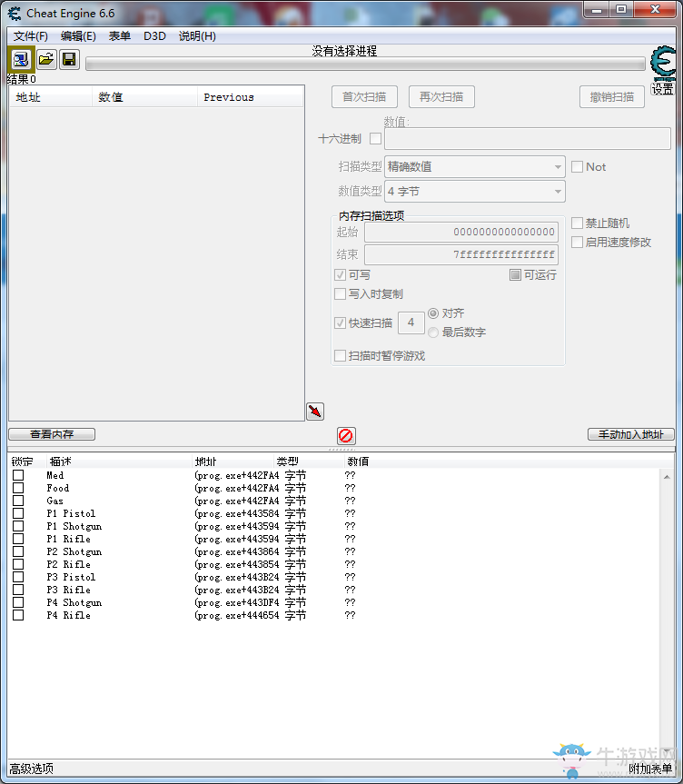Select the Med description text

tap(55, 475)
